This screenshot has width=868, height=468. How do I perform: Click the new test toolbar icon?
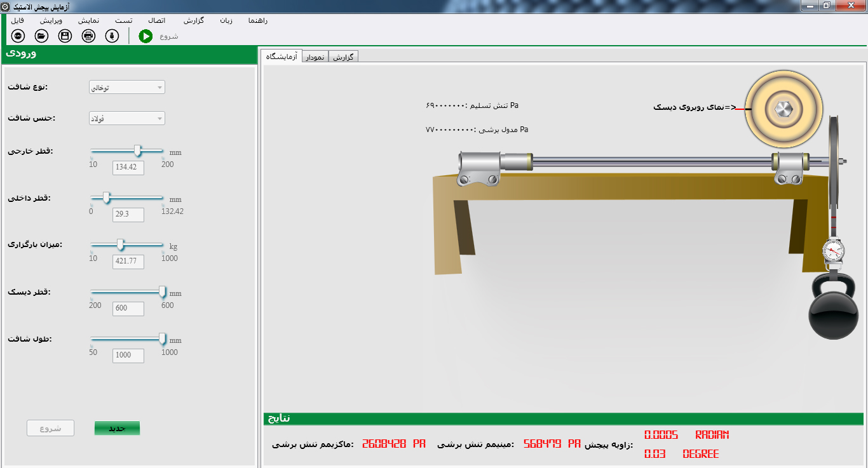pos(18,36)
